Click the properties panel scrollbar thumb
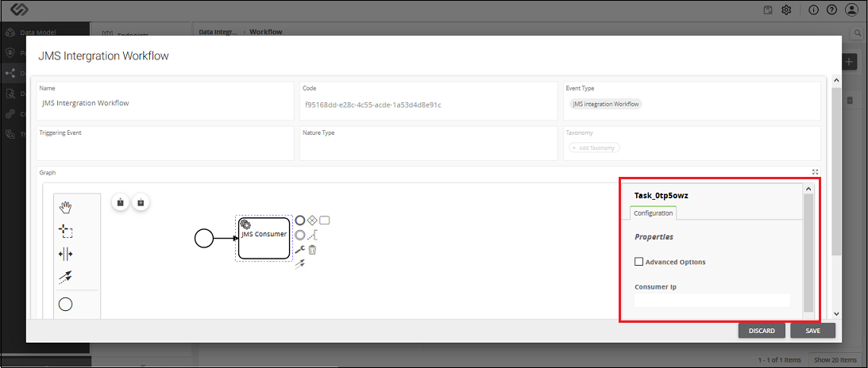868x368 pixels. pos(808,253)
